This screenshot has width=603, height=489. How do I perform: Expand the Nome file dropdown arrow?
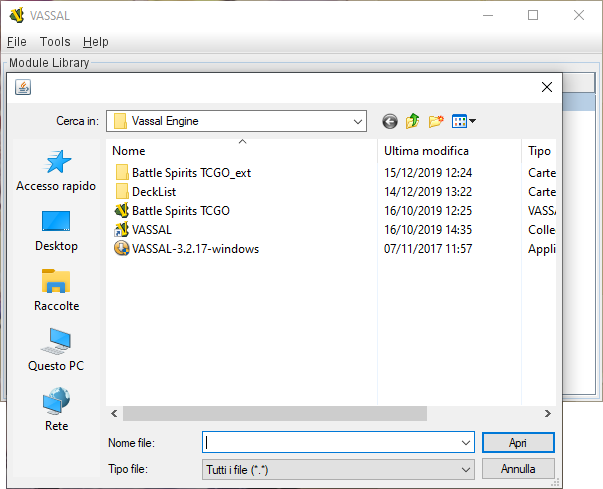[x=466, y=443]
